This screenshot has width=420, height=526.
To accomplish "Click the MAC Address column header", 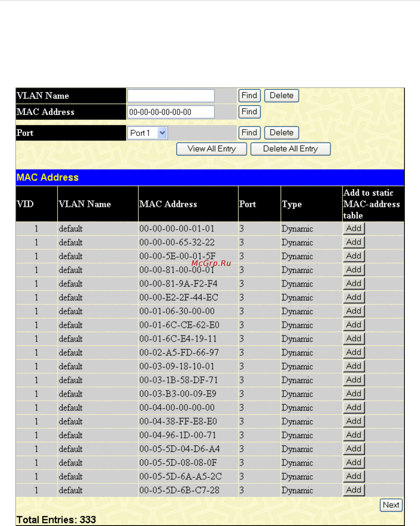I will (x=188, y=204).
